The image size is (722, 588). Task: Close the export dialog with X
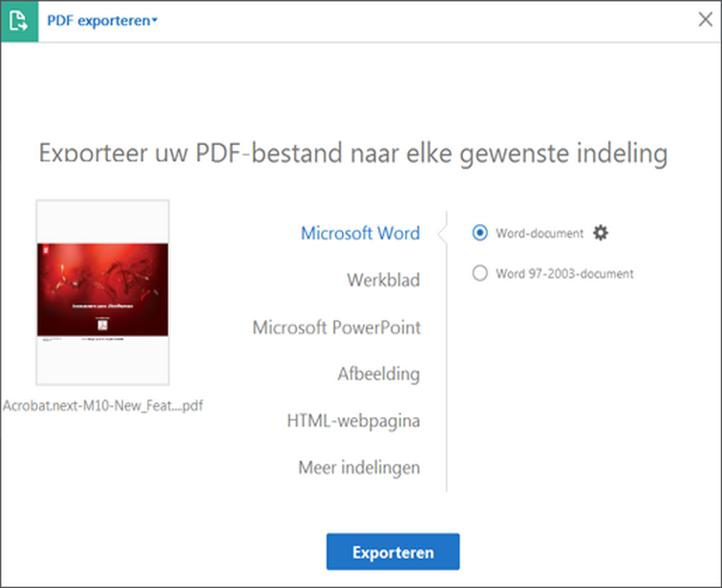(x=706, y=20)
